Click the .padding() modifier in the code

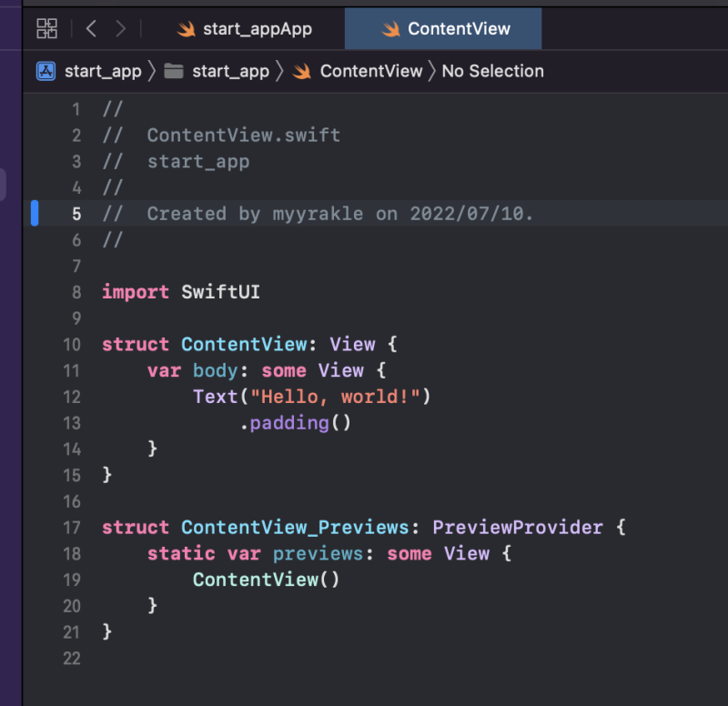click(x=295, y=423)
